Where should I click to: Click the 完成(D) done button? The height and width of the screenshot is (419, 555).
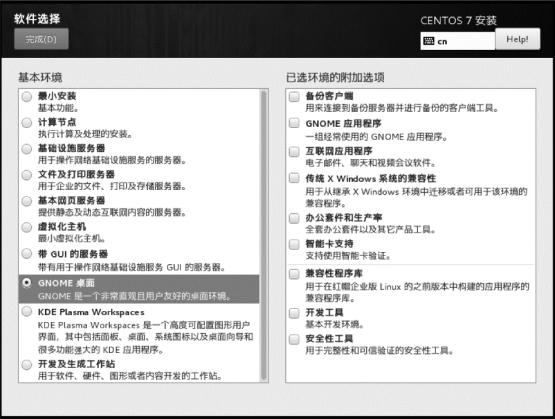click(41, 39)
